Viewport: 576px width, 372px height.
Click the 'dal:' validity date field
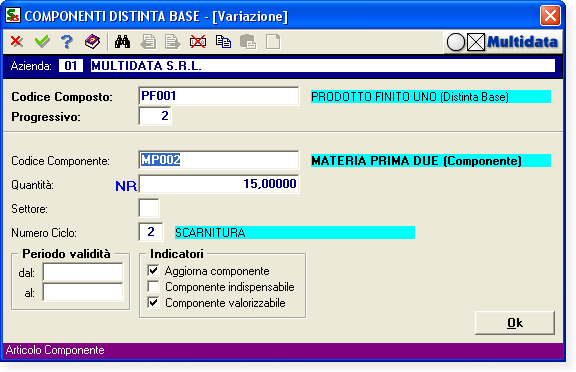click(x=83, y=272)
